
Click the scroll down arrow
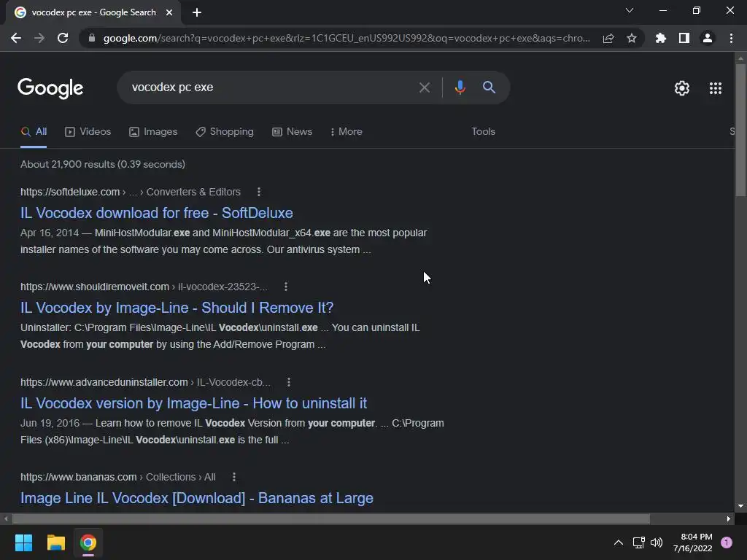coord(740,506)
